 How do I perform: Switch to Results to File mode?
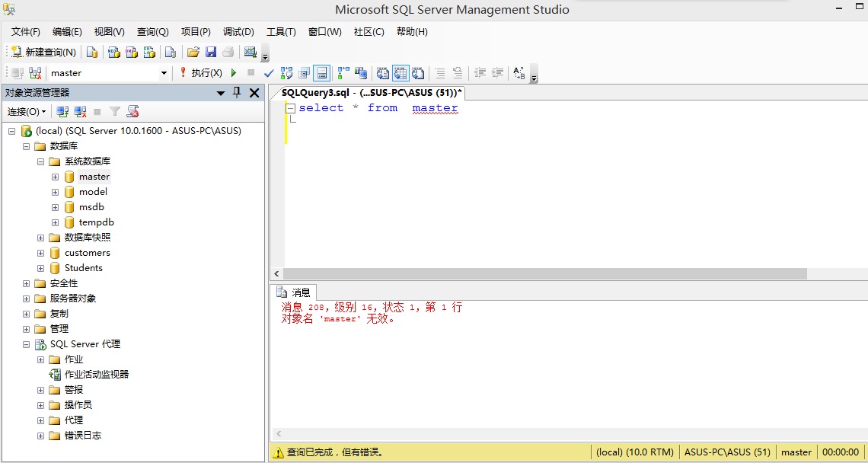pos(419,73)
